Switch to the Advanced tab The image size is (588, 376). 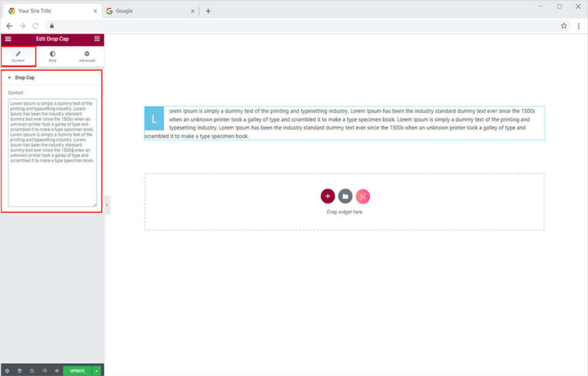click(87, 56)
